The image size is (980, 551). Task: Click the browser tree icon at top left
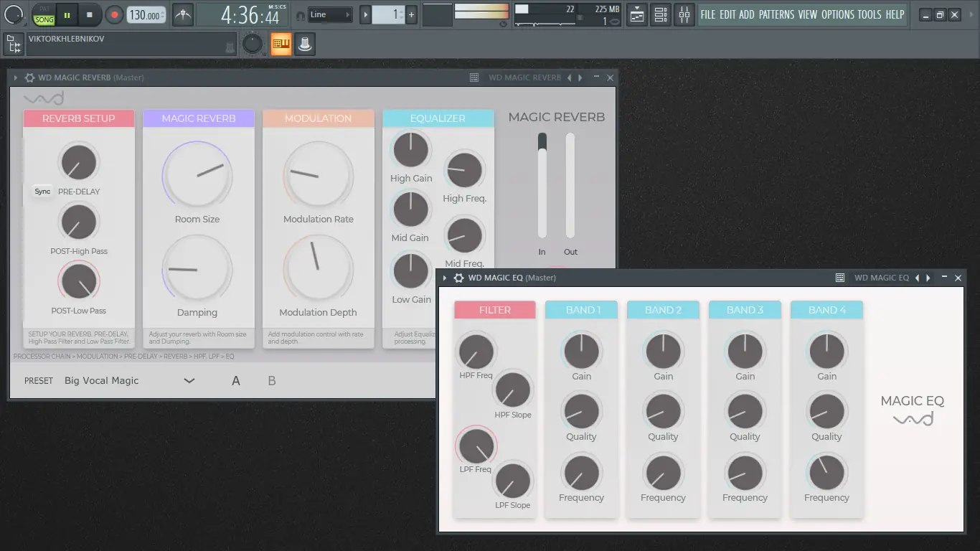[14, 44]
